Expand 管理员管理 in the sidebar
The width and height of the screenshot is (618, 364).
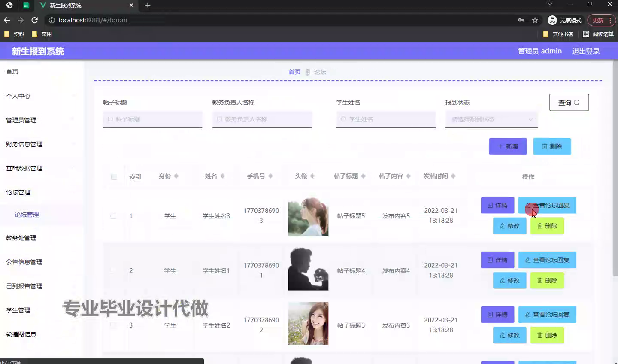(42, 120)
